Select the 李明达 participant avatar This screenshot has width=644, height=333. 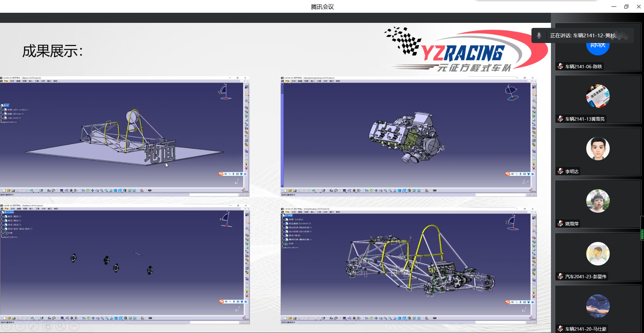598,149
